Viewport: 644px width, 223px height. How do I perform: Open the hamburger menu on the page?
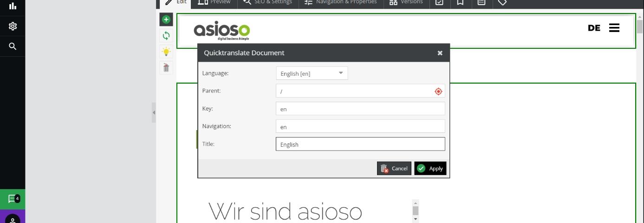[x=614, y=28]
